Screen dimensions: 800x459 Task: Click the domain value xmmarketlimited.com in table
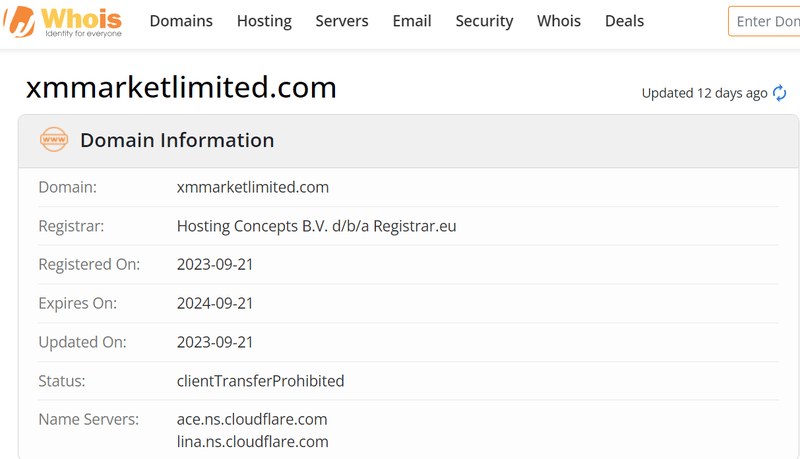click(253, 187)
